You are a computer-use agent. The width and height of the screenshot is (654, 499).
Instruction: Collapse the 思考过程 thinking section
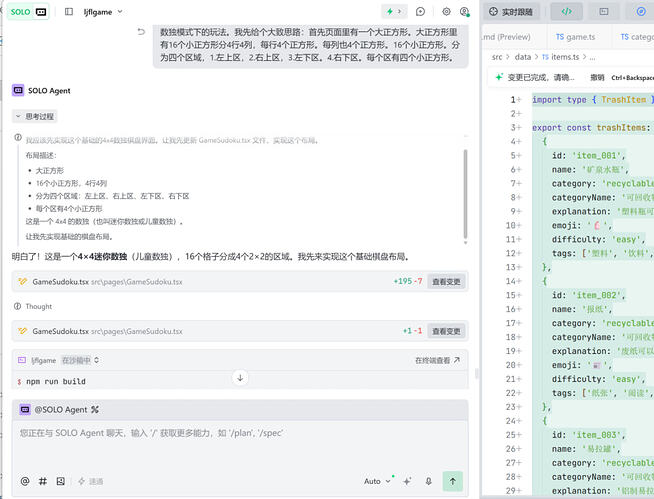(35, 116)
